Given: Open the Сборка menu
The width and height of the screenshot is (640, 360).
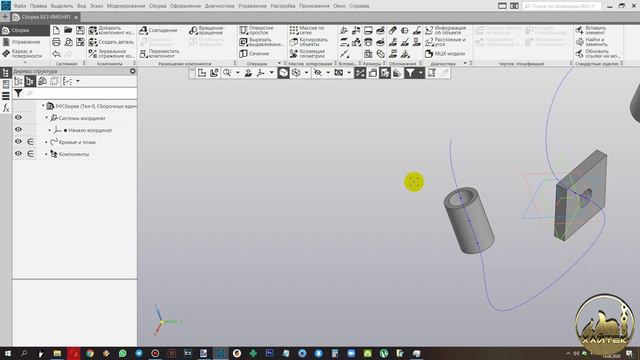Looking at the screenshot, I should (x=158, y=6).
